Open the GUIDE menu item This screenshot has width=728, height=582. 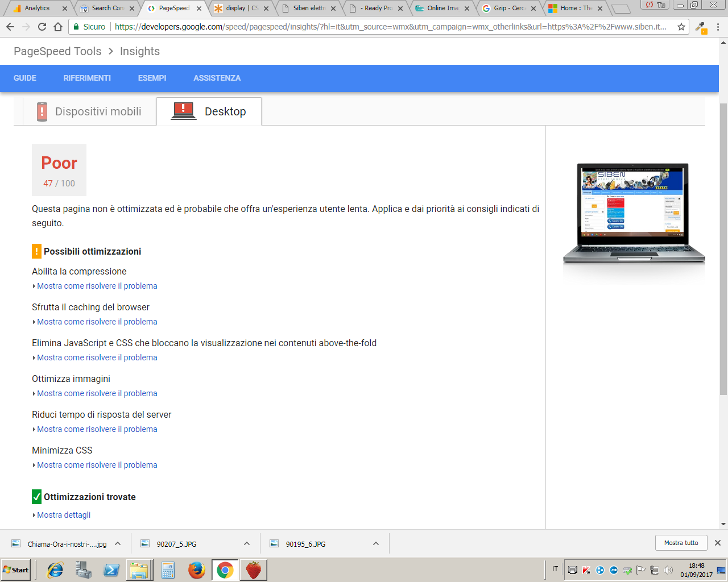coord(25,78)
